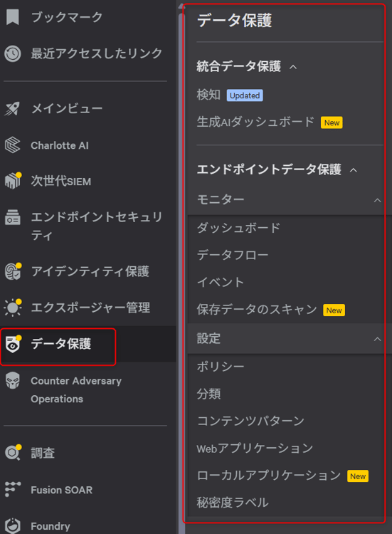392x534 pixels.
Task: Click the Updated badge next to 検知
Action: [245, 95]
